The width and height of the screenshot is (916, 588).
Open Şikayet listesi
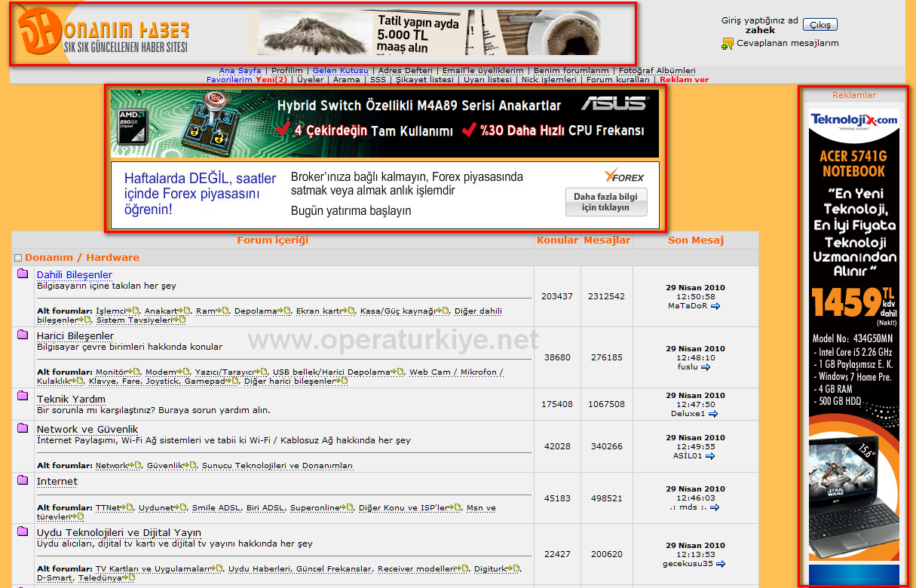click(424, 79)
